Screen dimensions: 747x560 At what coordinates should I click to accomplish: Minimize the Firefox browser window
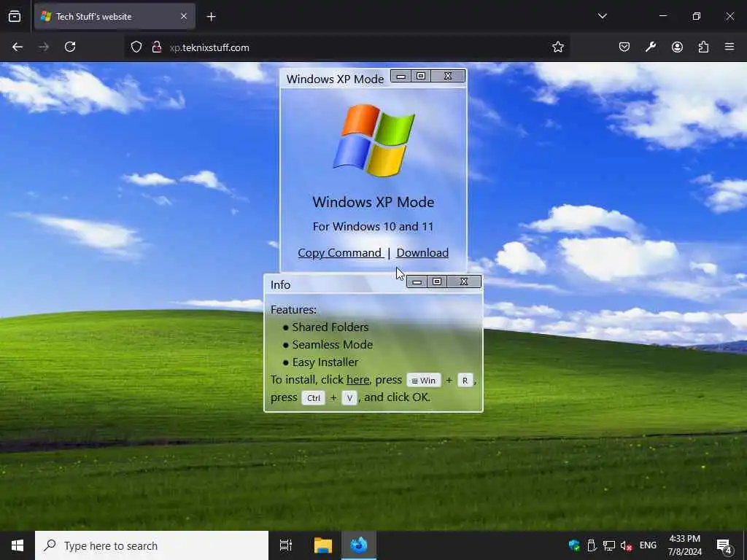663,16
